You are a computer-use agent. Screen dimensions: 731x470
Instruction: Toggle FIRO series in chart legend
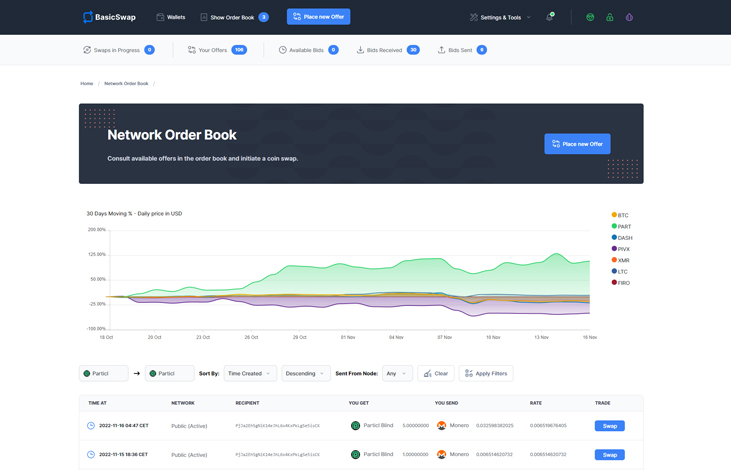click(621, 283)
